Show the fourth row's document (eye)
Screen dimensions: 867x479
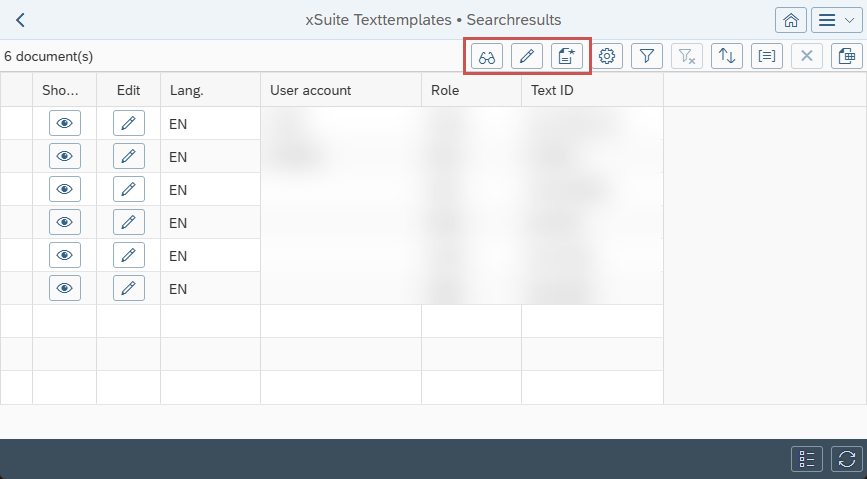pos(65,222)
